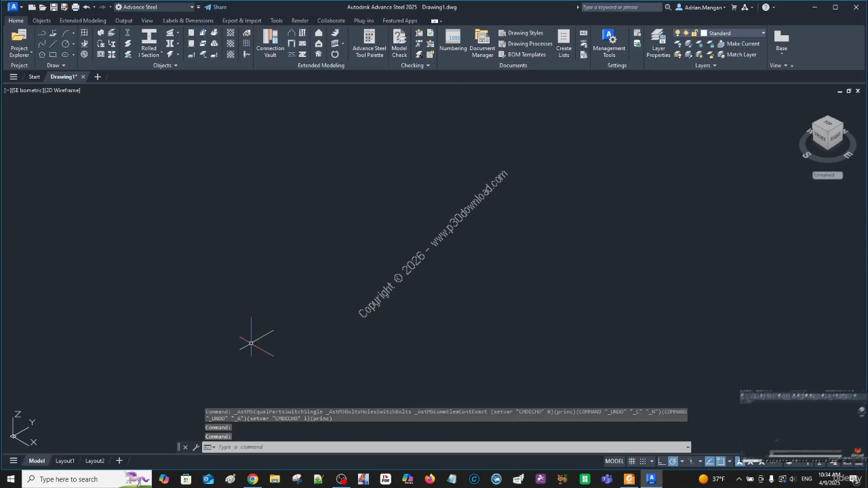Expand the command history arrow
The height and width of the screenshot is (488, 868).
point(688,447)
